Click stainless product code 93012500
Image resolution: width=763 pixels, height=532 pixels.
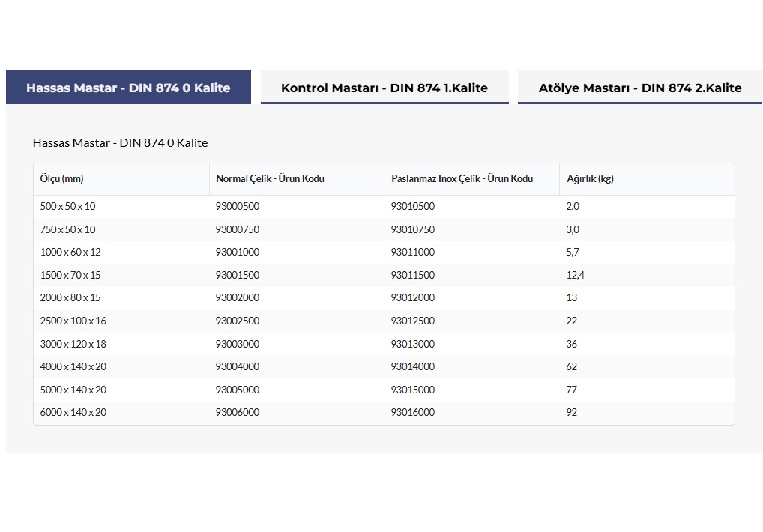412,321
